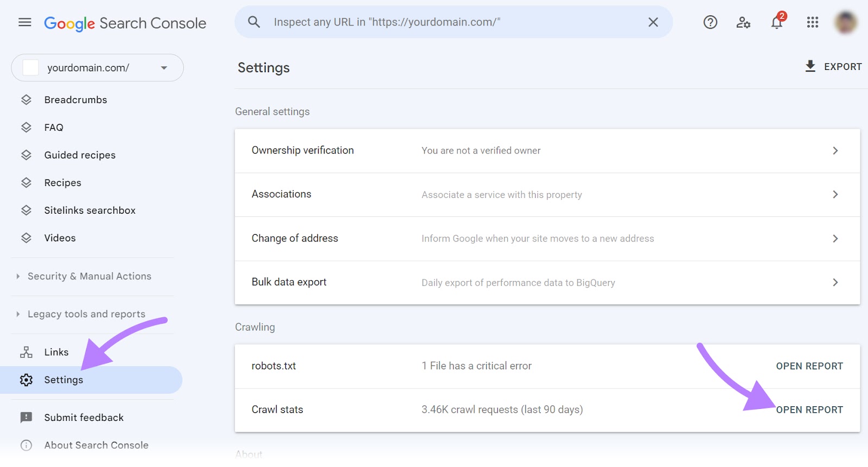The height and width of the screenshot is (467, 868).
Task: Click Ownership verification label
Action: (x=303, y=150)
